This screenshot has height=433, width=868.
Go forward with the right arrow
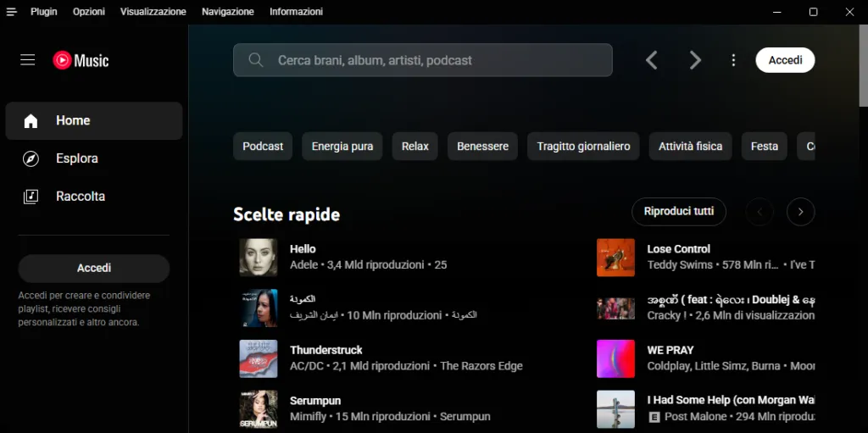click(x=695, y=60)
